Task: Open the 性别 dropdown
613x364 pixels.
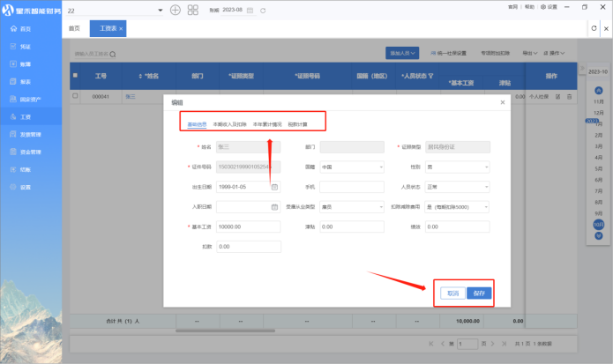Action: (x=458, y=167)
